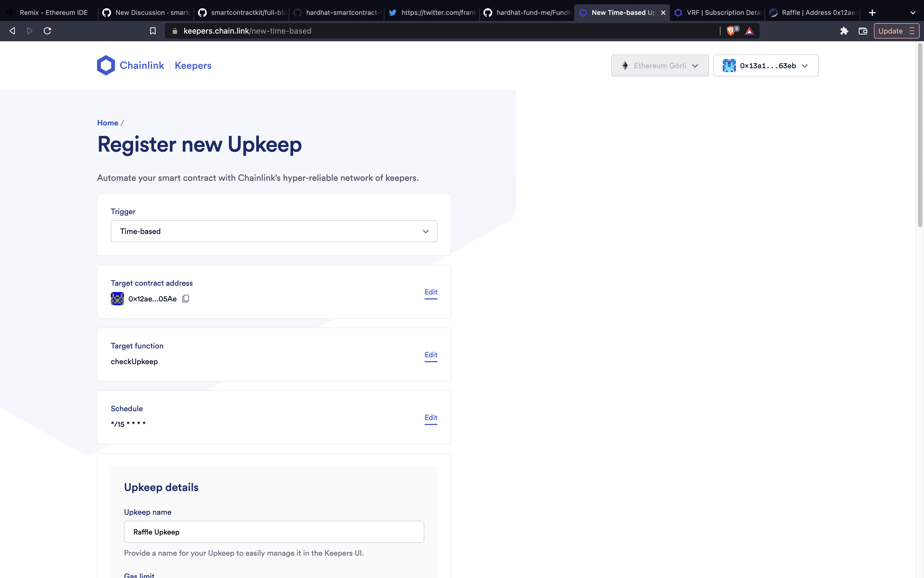Switch to Raffle Address Etherscan tab
The width and height of the screenshot is (924, 578).
(813, 13)
